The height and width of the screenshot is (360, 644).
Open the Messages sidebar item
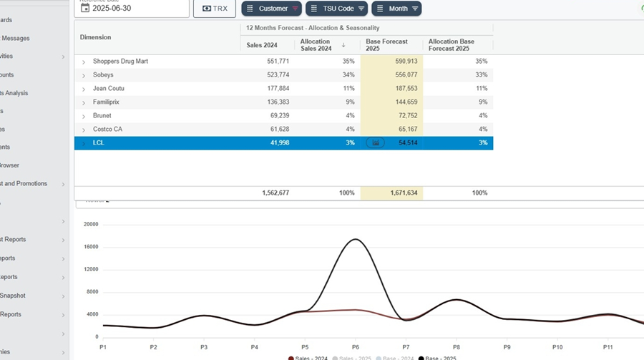tap(16, 38)
